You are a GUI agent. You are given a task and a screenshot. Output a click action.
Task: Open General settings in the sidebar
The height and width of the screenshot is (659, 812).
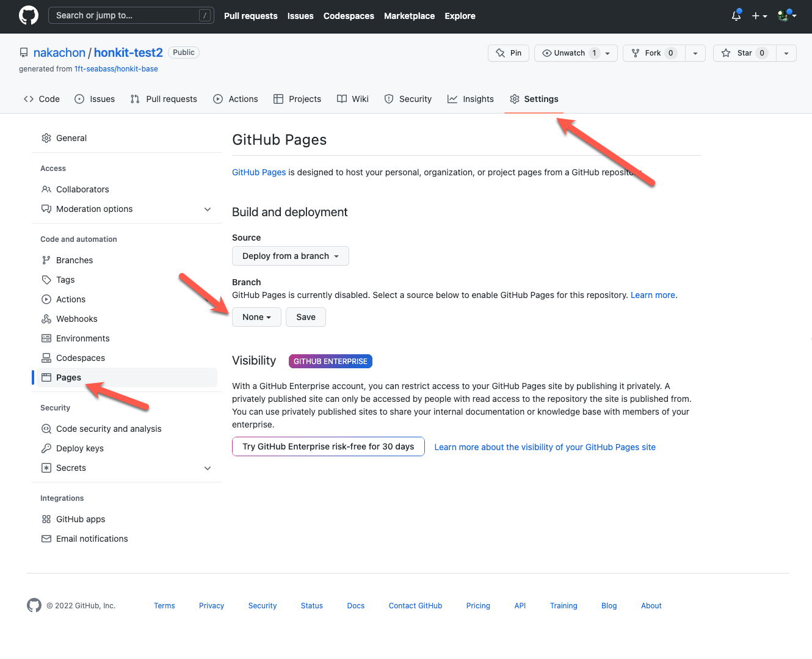(x=127, y=138)
